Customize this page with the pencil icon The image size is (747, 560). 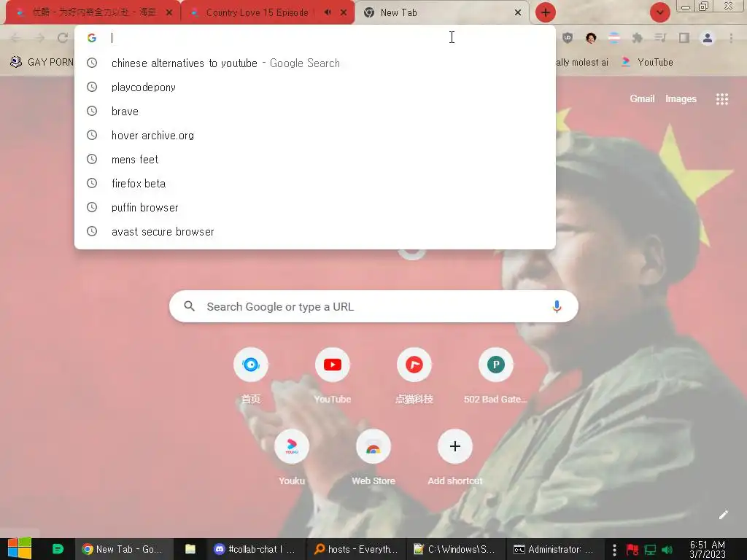pyautogui.click(x=724, y=515)
